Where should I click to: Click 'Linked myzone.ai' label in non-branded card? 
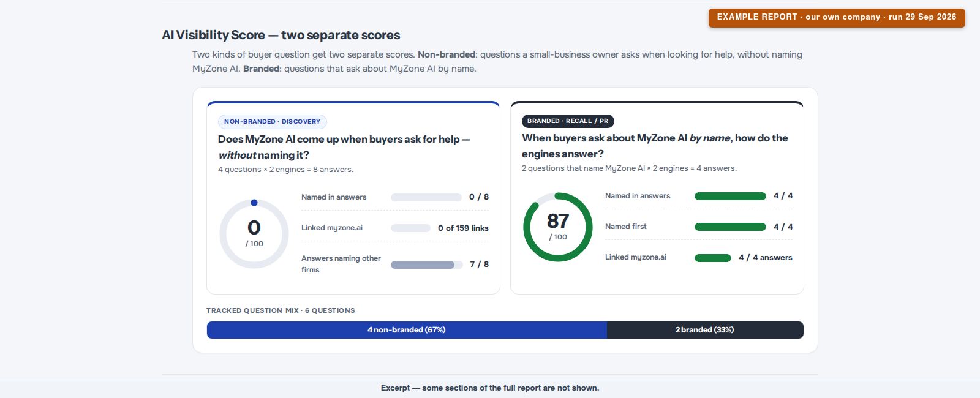point(332,228)
